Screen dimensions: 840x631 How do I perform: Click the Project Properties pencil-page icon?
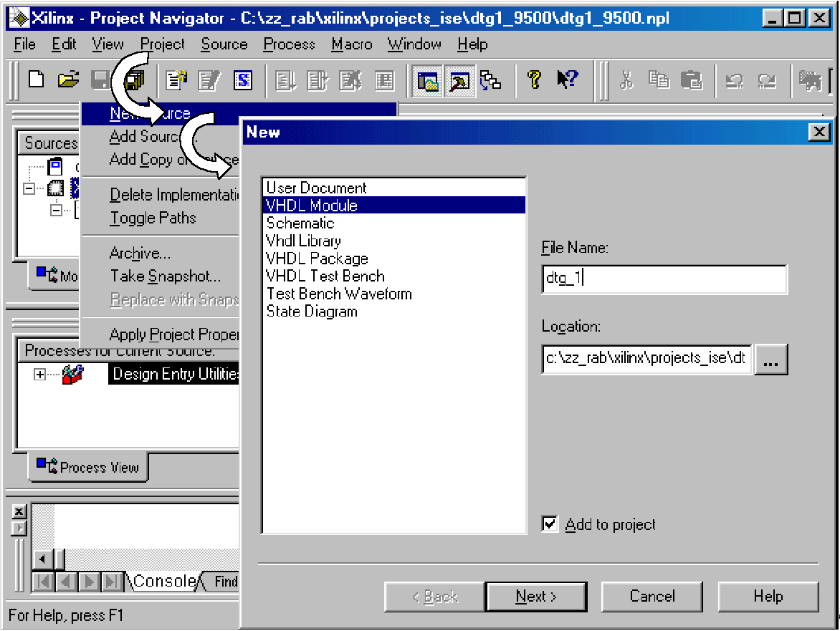[x=209, y=80]
